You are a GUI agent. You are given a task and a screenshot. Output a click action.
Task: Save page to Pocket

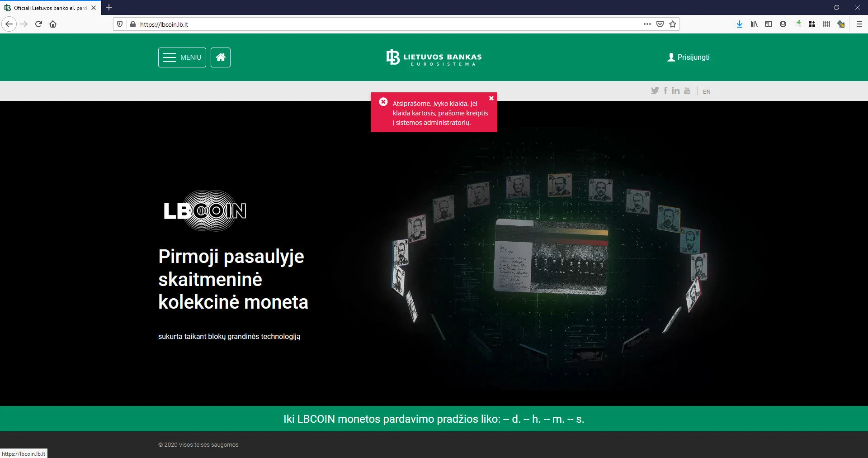pos(660,24)
